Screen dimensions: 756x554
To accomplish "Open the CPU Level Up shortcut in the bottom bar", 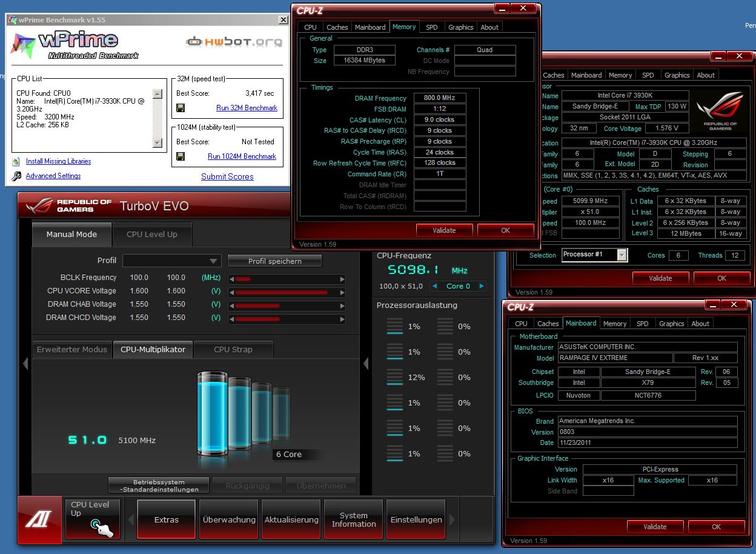I will pyautogui.click(x=92, y=518).
